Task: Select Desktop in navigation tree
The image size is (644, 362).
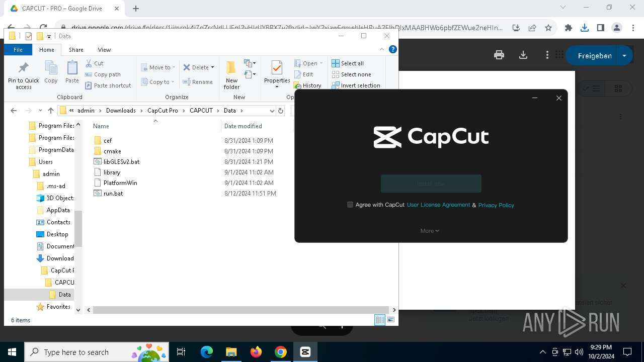Action: click(x=57, y=234)
